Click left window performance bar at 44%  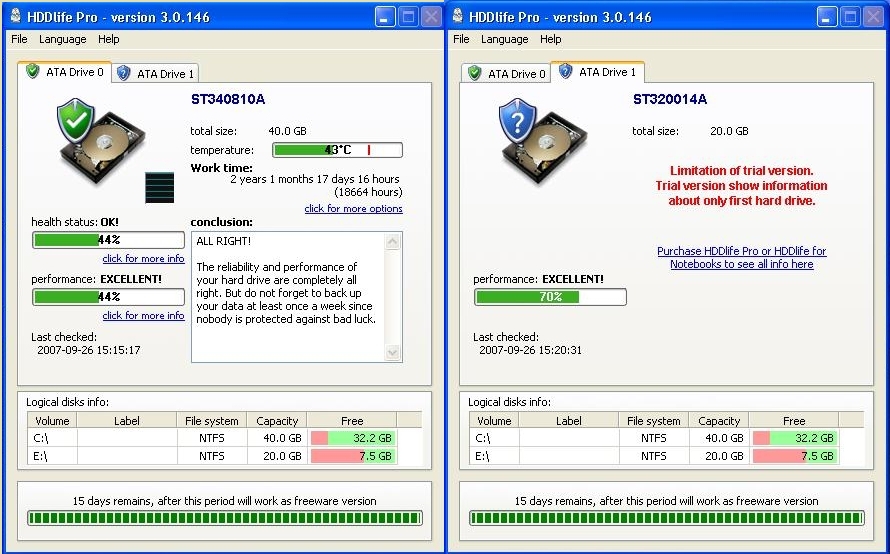tap(108, 297)
